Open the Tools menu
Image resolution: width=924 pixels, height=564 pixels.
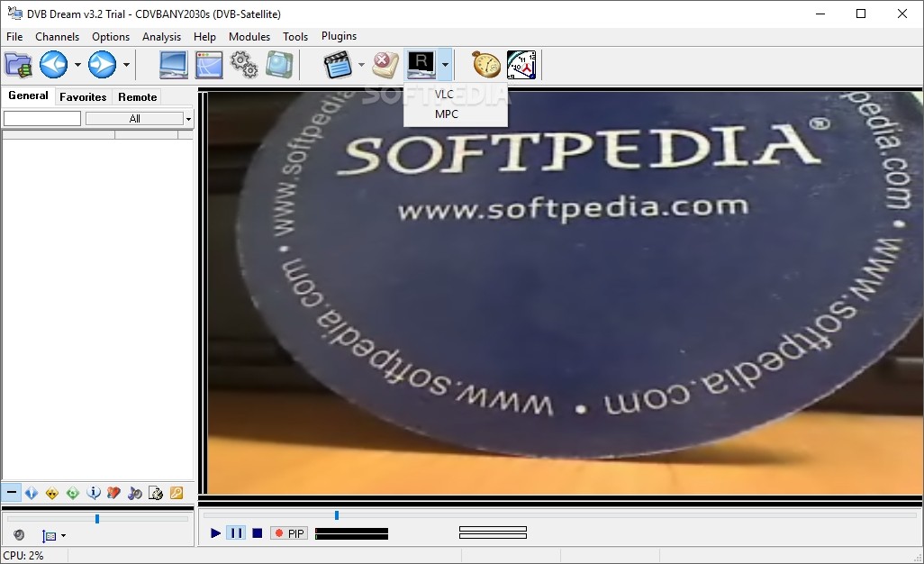click(x=295, y=37)
